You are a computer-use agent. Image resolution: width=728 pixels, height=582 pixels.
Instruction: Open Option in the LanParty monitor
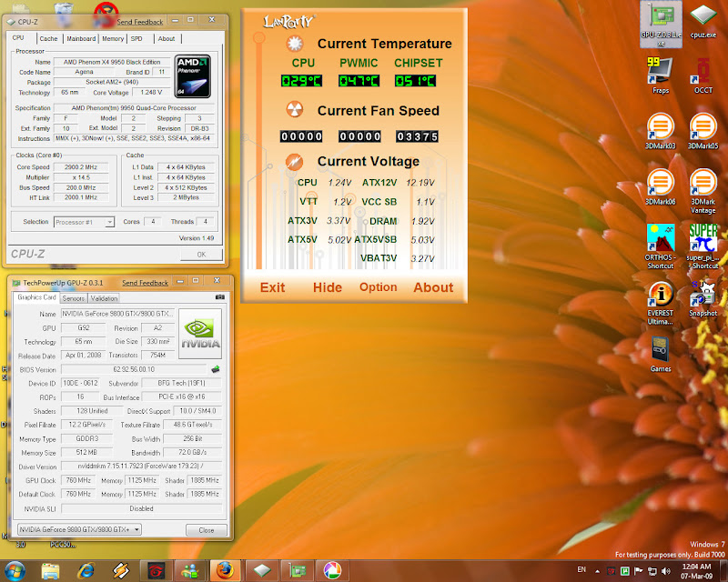coord(378,287)
